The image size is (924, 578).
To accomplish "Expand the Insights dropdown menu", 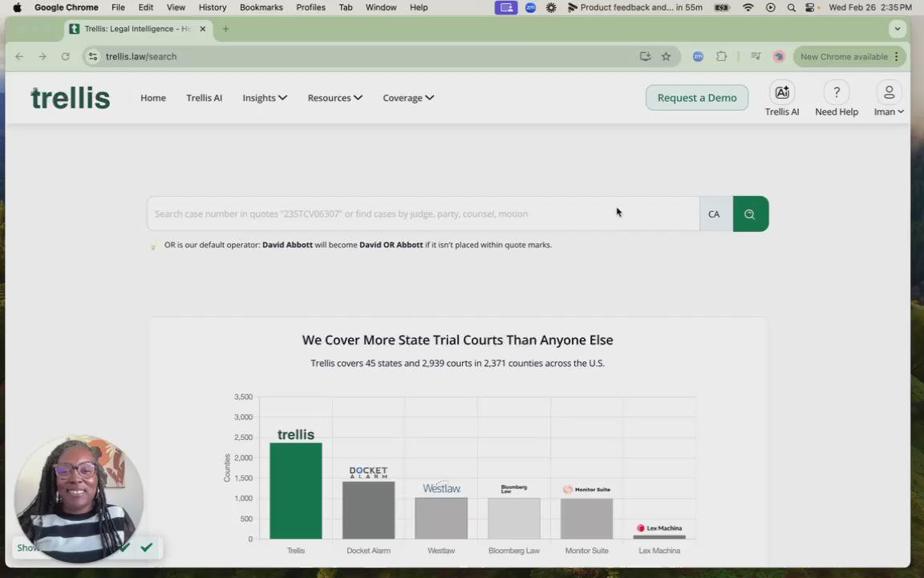I will (265, 98).
